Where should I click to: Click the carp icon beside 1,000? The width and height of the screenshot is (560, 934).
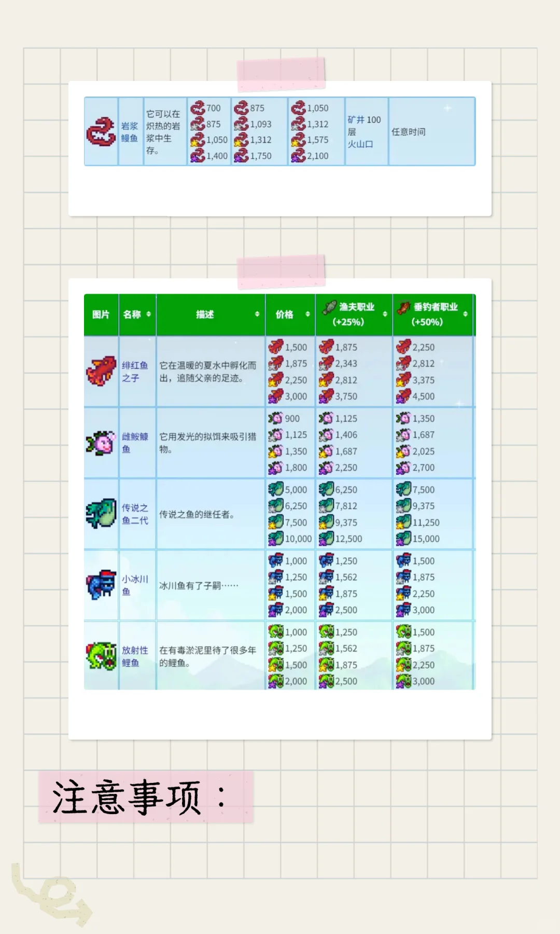click(x=276, y=632)
